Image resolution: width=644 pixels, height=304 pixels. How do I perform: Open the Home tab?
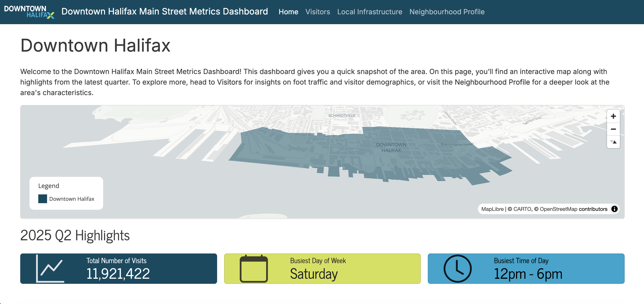(288, 12)
